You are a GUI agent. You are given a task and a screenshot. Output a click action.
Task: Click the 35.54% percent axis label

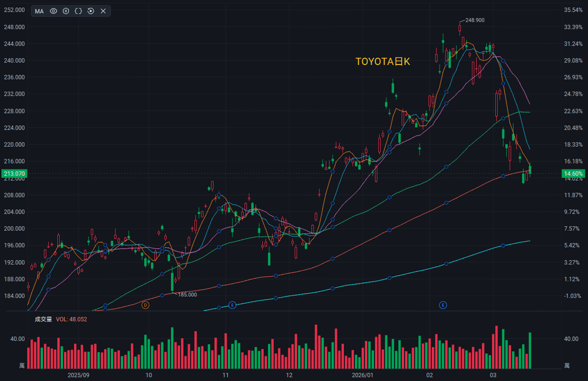tap(573, 10)
